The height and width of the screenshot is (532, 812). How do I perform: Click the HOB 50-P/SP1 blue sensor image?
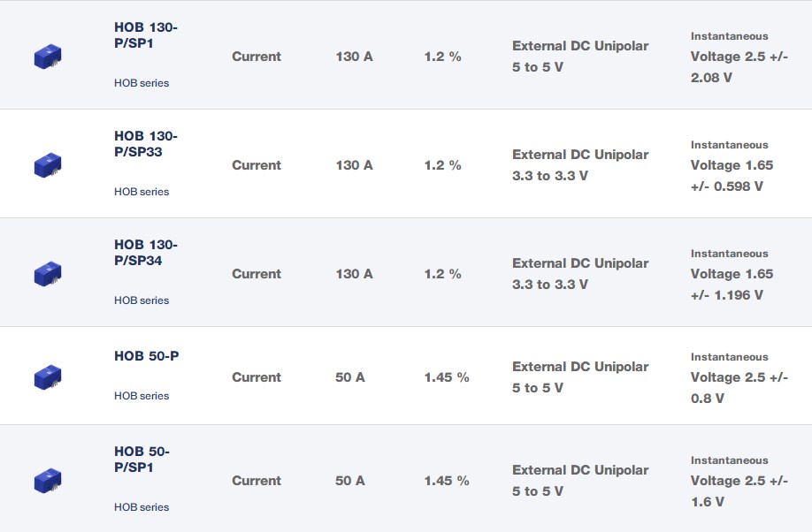click(x=48, y=481)
